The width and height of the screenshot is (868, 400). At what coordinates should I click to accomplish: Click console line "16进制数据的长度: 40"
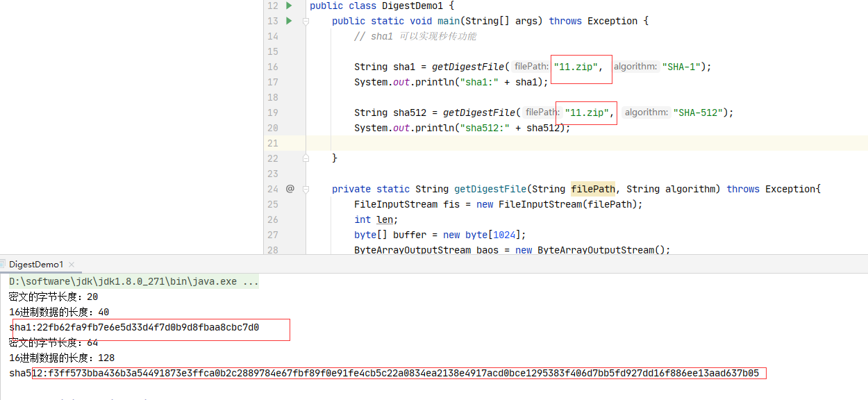(x=59, y=312)
